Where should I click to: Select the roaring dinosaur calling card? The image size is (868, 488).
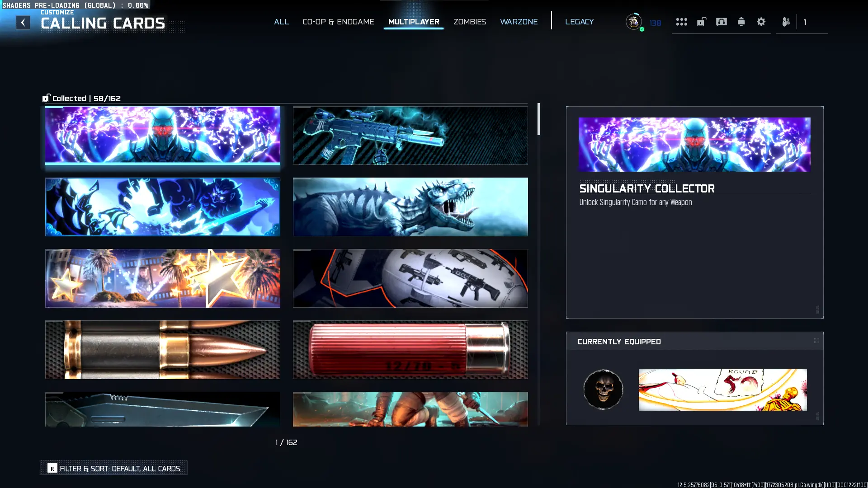410,207
